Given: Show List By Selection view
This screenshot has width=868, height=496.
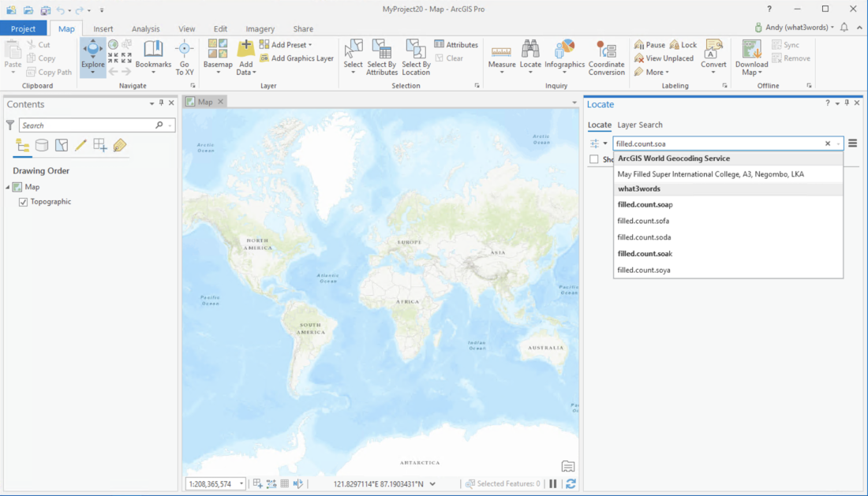Looking at the screenshot, I should tap(62, 145).
